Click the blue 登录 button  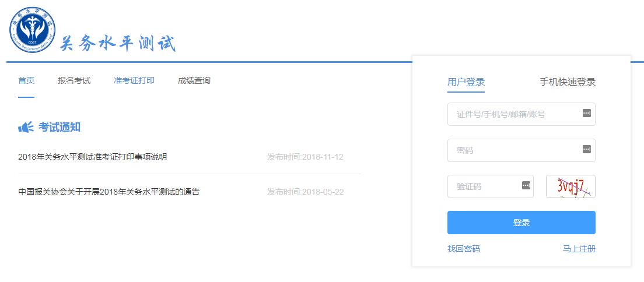(x=521, y=223)
